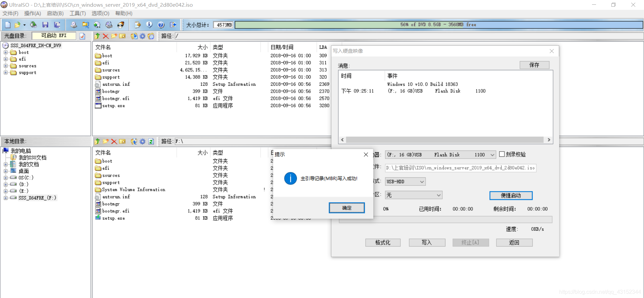Click the Up folder icon in local toolbar
The height and width of the screenshot is (298, 644).
coord(97,141)
